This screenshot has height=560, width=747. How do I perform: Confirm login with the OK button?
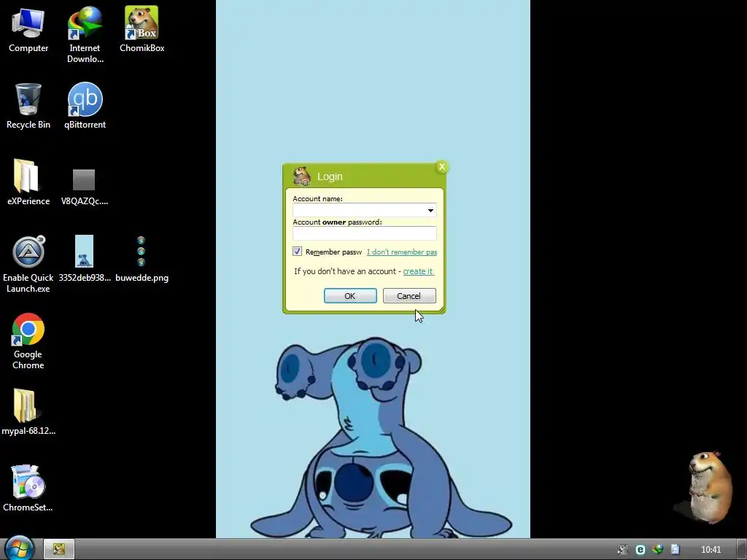[350, 296]
